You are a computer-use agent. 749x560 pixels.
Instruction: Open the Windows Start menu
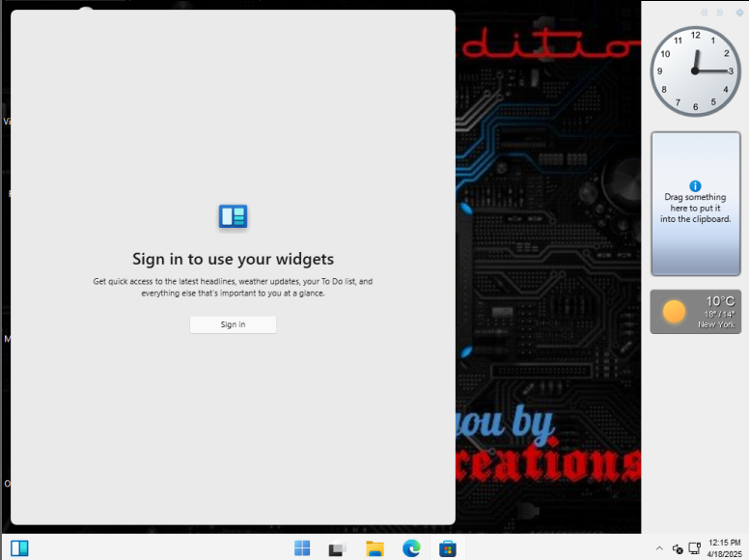coord(302,548)
